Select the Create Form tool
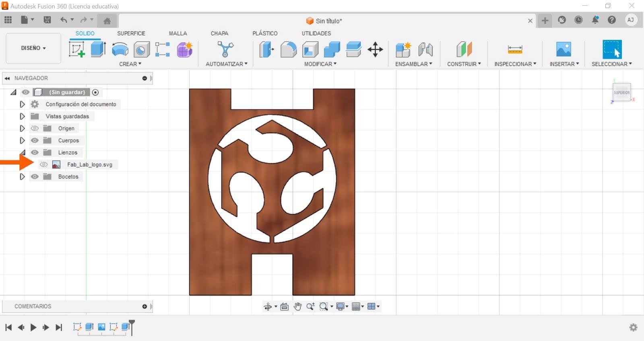 [x=185, y=49]
